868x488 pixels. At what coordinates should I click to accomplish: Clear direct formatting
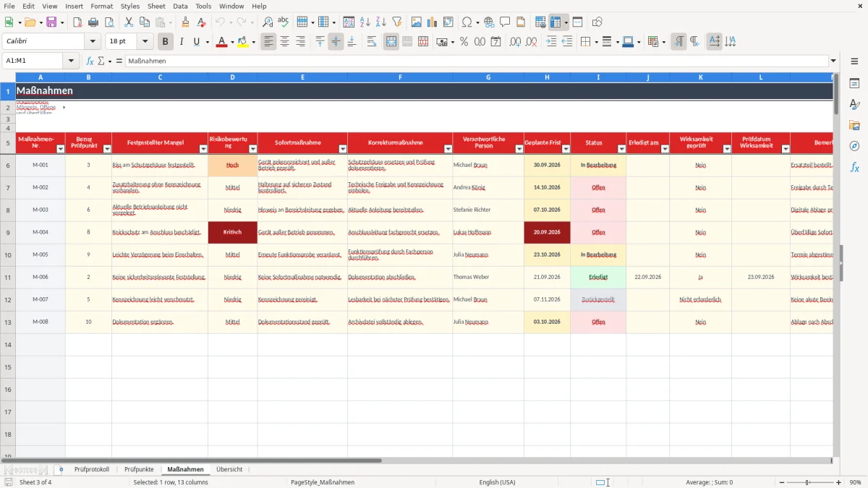coord(202,22)
